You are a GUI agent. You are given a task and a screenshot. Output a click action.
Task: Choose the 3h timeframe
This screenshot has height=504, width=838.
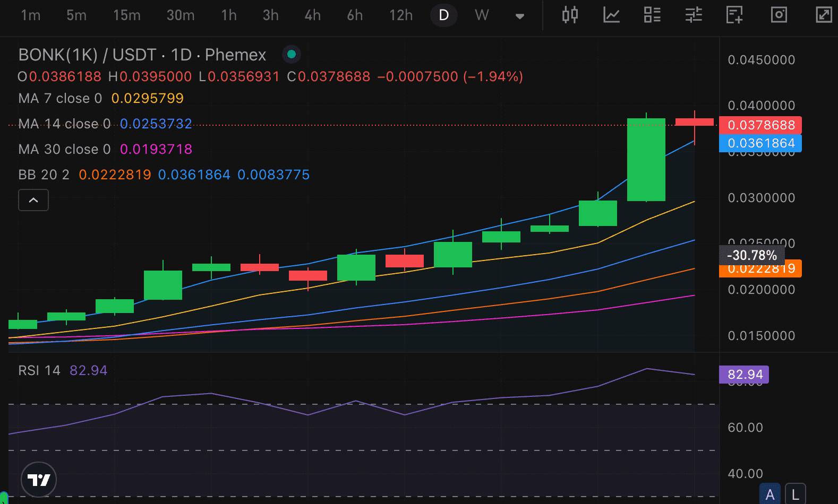point(271,15)
